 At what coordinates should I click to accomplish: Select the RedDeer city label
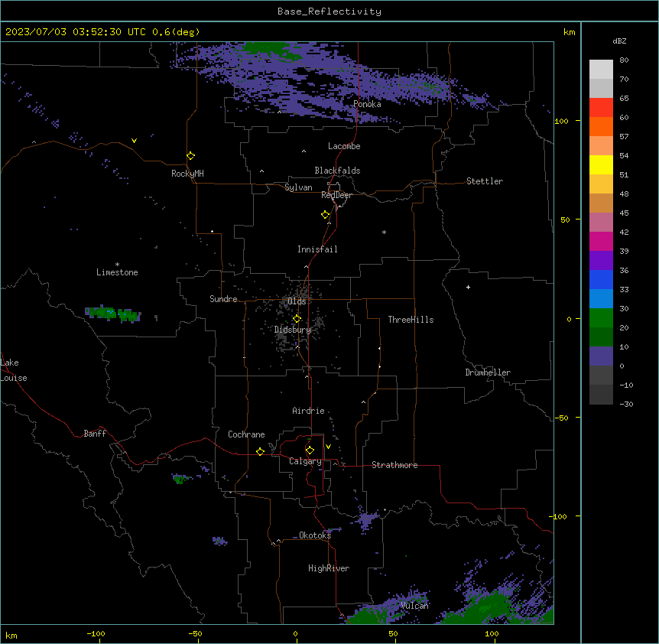336,195
